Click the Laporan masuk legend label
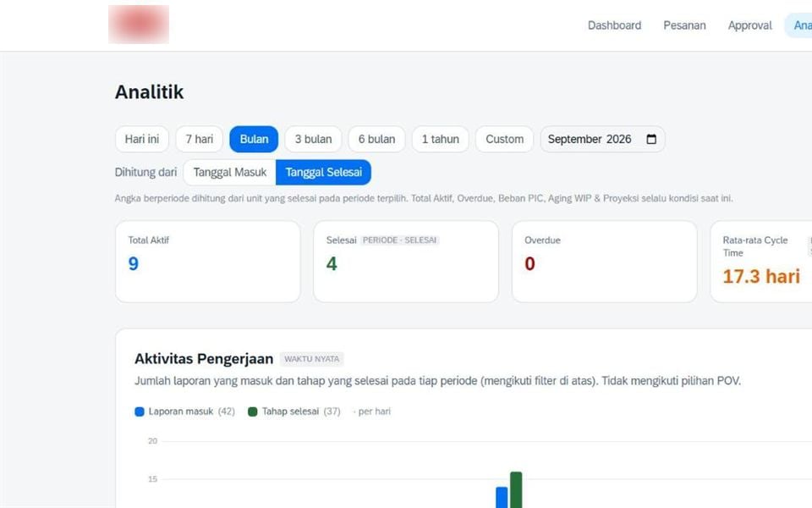 181,411
